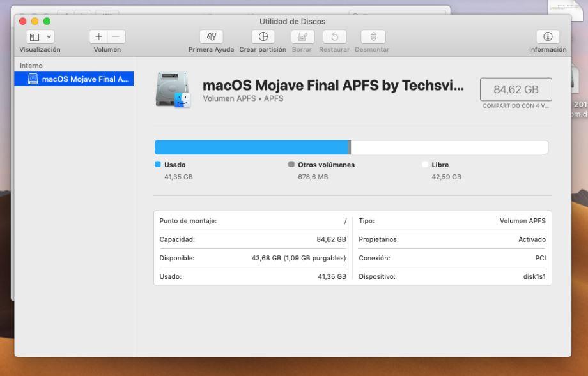This screenshot has height=376, width=588.
Task: Minimize the window with the yellow button
Action: [35, 21]
